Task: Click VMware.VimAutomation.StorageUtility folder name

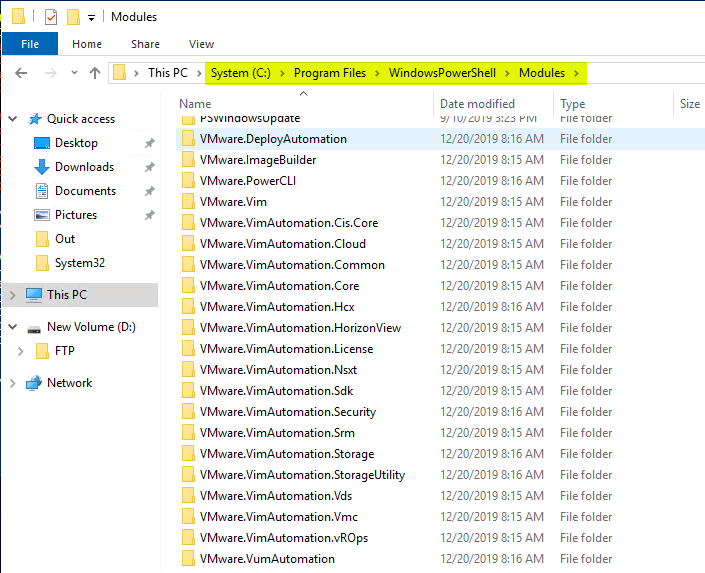Action: click(x=303, y=475)
